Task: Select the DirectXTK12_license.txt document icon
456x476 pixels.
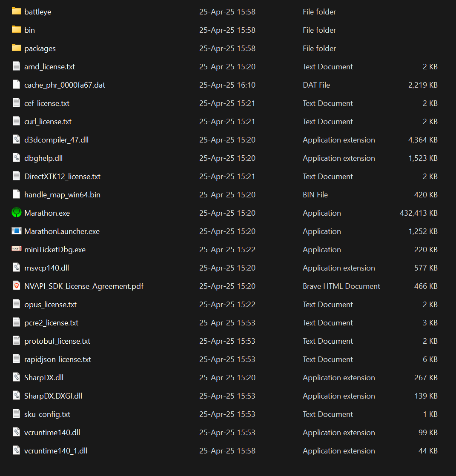Action: point(17,176)
